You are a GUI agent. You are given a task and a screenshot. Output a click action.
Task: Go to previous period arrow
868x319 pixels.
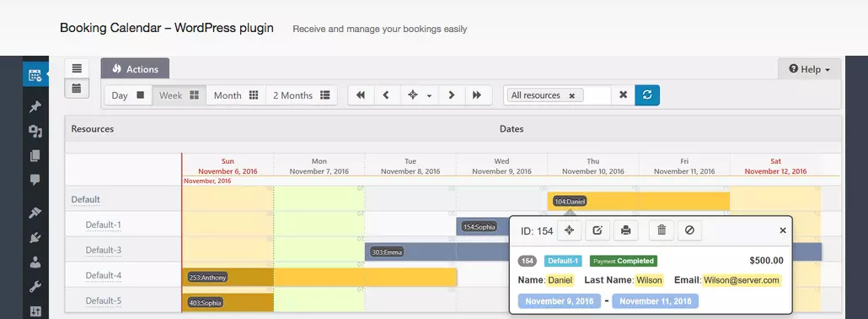tap(387, 95)
